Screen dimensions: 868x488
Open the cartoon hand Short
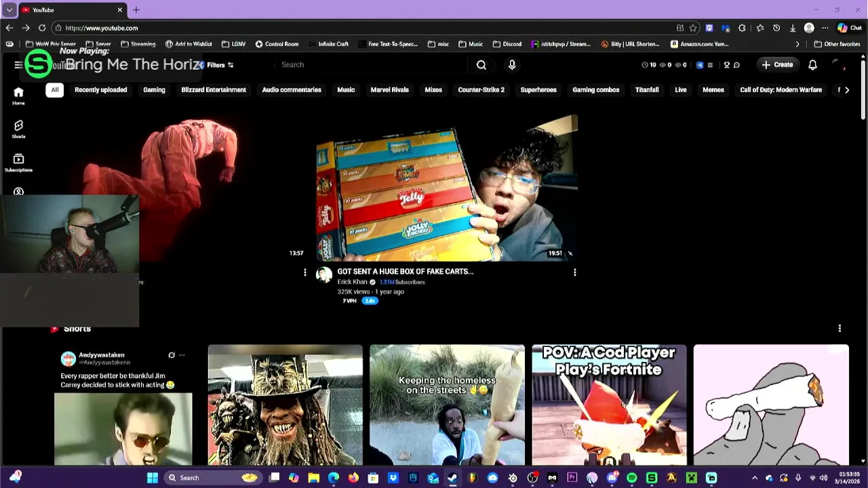(x=771, y=405)
